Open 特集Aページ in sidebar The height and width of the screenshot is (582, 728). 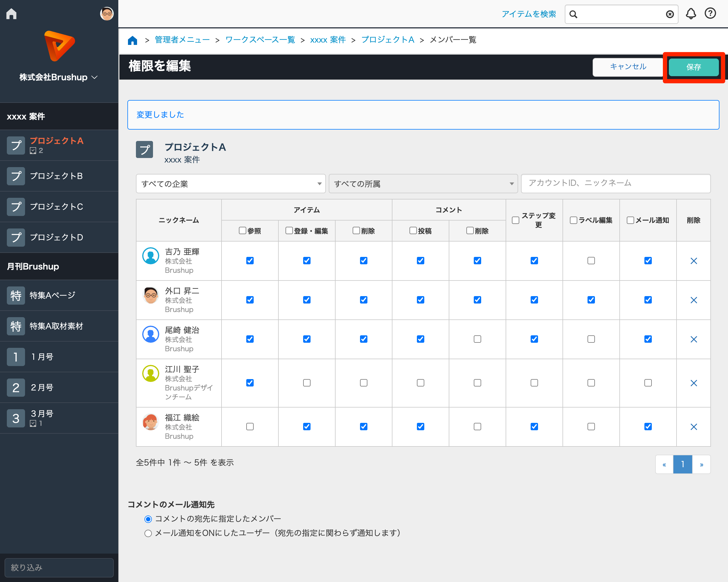52,296
